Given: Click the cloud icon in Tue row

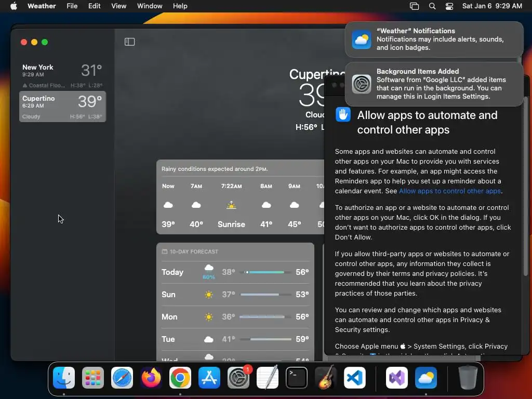Looking at the screenshot, I should (x=209, y=339).
